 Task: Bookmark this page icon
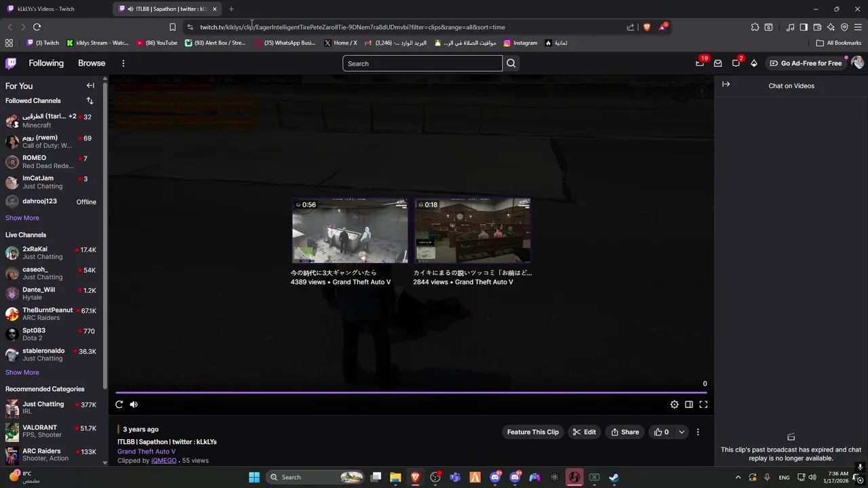[172, 27]
